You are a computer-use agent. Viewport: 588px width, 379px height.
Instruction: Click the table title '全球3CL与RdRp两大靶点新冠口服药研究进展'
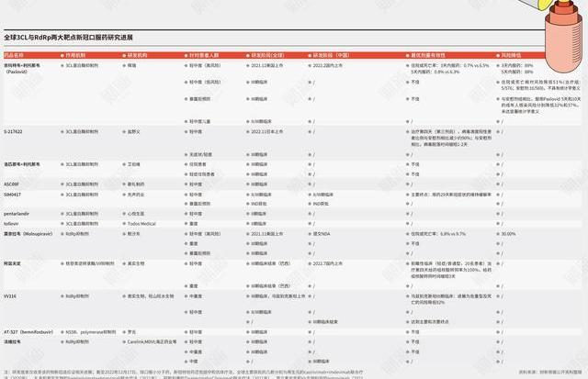[x=68, y=38]
